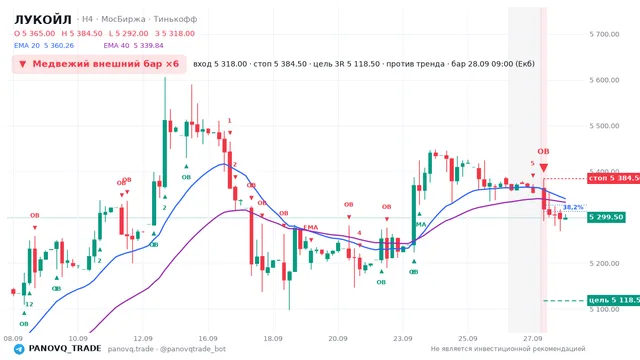This screenshot has width=640, height=360.
Task: Click the 25.09 date axis label
Action: click(x=467, y=338)
